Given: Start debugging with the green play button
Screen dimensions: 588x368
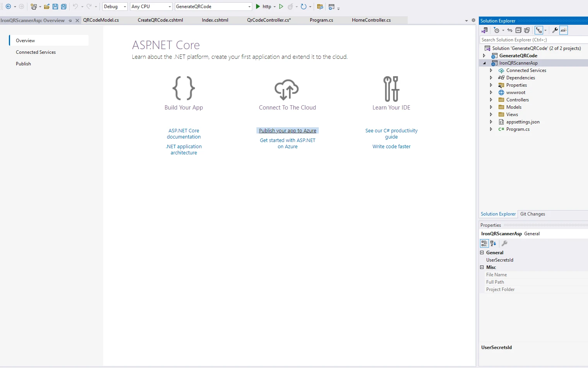Looking at the screenshot, I should 258,7.
